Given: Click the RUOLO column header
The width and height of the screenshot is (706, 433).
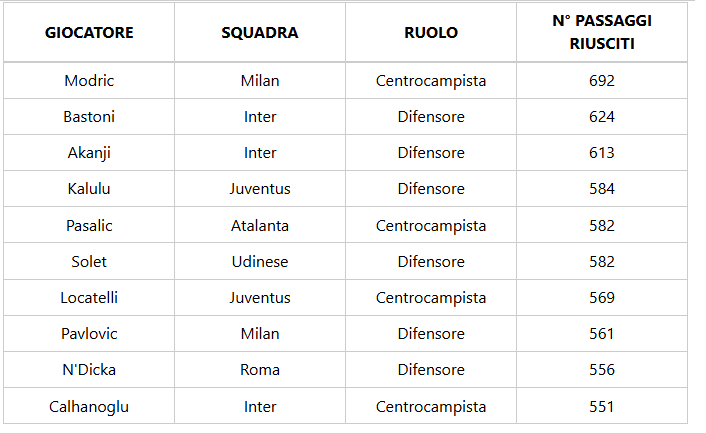Looking at the screenshot, I should [x=431, y=33].
